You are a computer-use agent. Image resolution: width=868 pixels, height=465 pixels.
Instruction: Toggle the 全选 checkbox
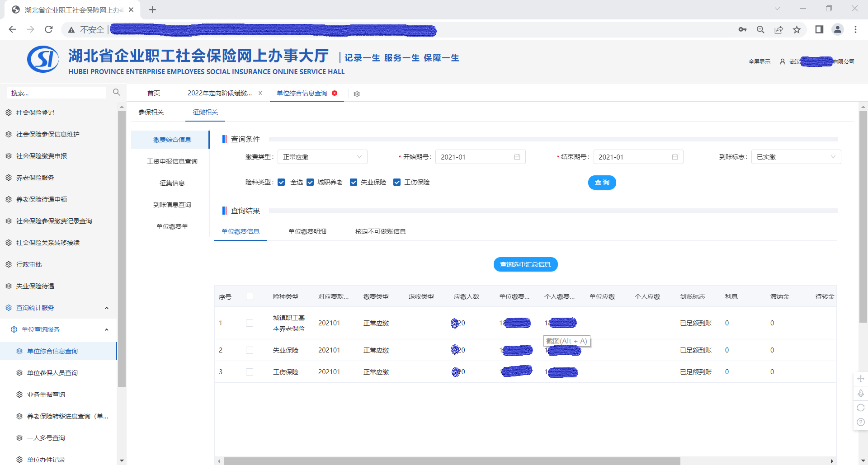tap(281, 182)
